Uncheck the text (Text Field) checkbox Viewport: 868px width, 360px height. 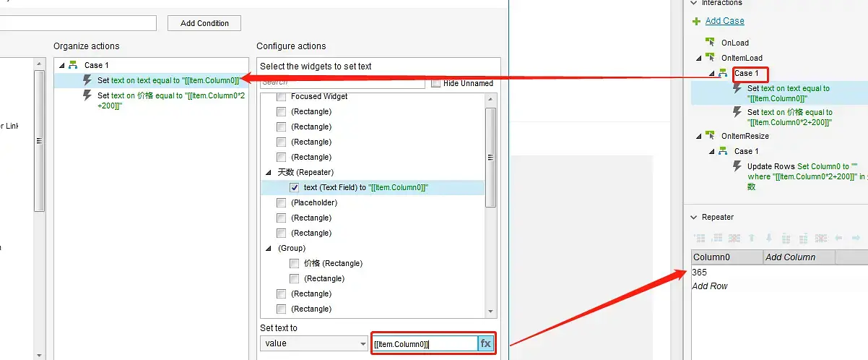[295, 187]
